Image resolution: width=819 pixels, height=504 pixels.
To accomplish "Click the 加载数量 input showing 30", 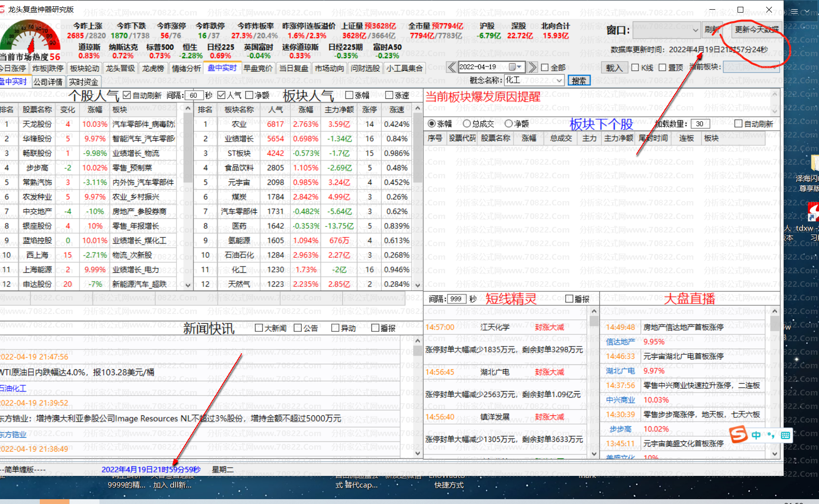I will pyautogui.click(x=700, y=124).
